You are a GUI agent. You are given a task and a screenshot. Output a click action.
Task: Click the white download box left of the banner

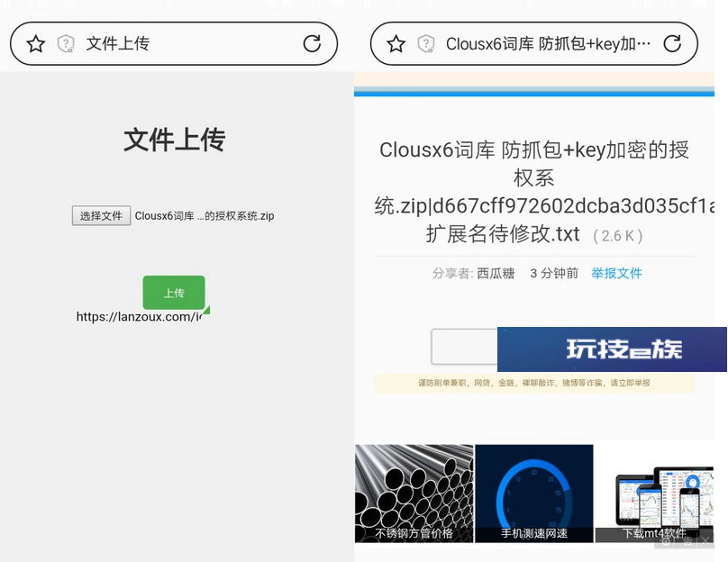[x=464, y=346]
